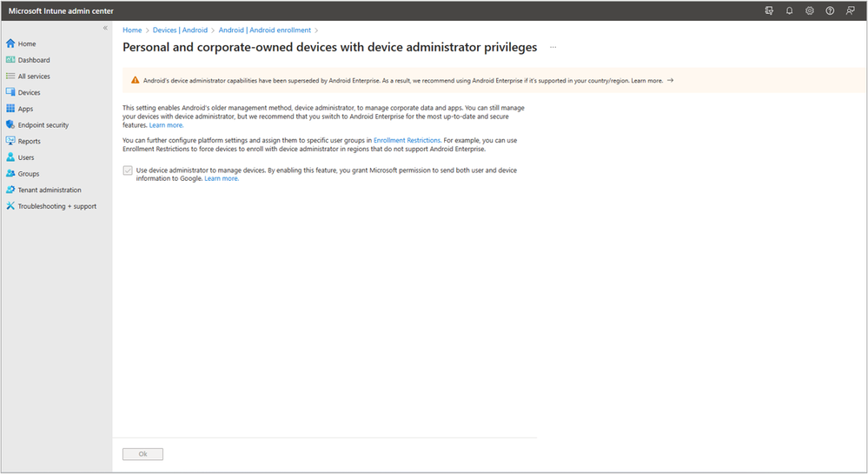Click the Endpoint security shield icon
The height and width of the screenshot is (474, 868).
click(x=10, y=124)
